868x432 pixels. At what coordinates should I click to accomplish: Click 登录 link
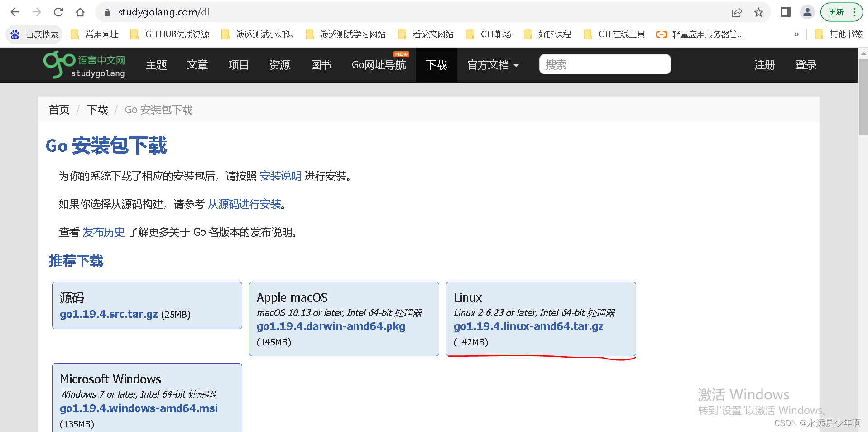pos(806,65)
